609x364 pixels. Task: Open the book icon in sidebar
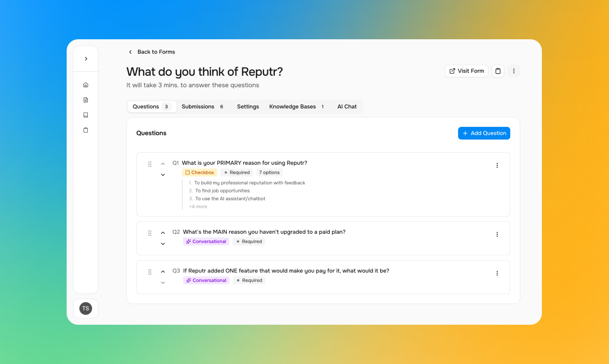86,115
